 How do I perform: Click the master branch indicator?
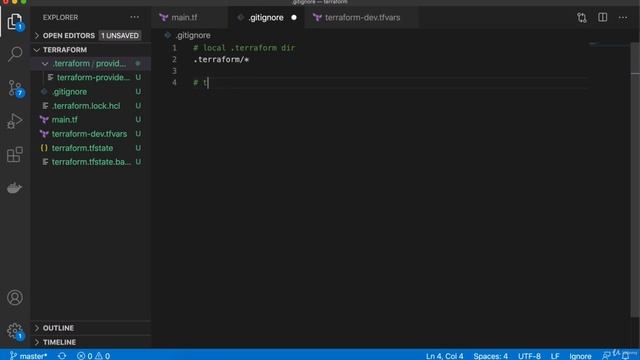tap(28, 356)
